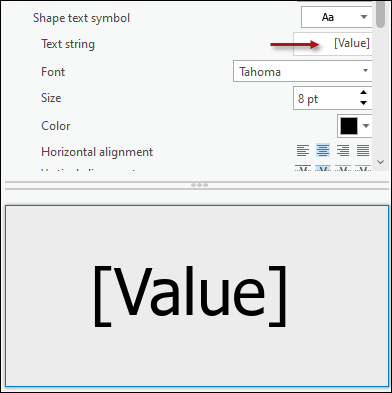Choose the last vertical alignment icon
Viewport: 392px width, 393px height.
(x=363, y=168)
